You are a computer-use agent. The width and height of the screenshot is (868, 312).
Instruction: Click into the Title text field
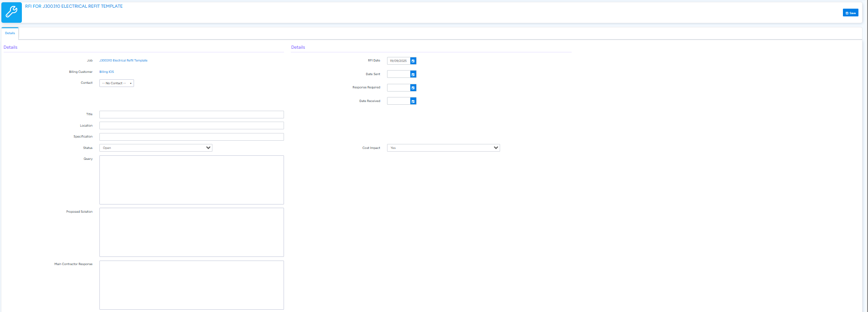point(191,115)
